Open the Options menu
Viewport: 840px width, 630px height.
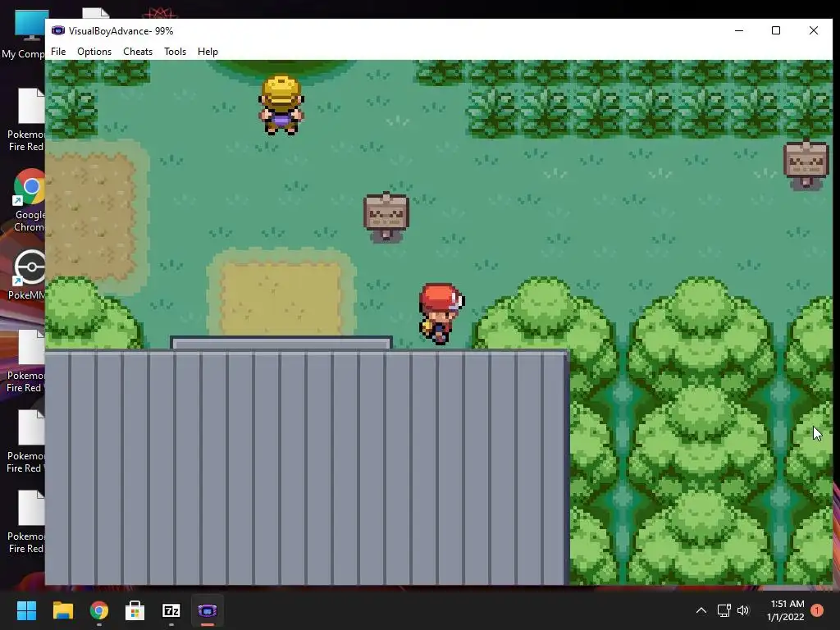(94, 52)
